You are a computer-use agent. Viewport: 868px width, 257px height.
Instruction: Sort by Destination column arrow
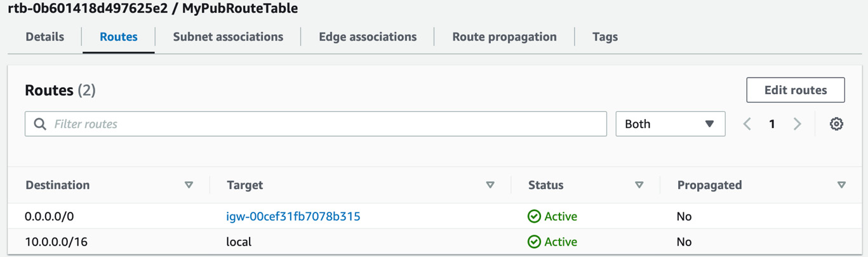point(189,185)
